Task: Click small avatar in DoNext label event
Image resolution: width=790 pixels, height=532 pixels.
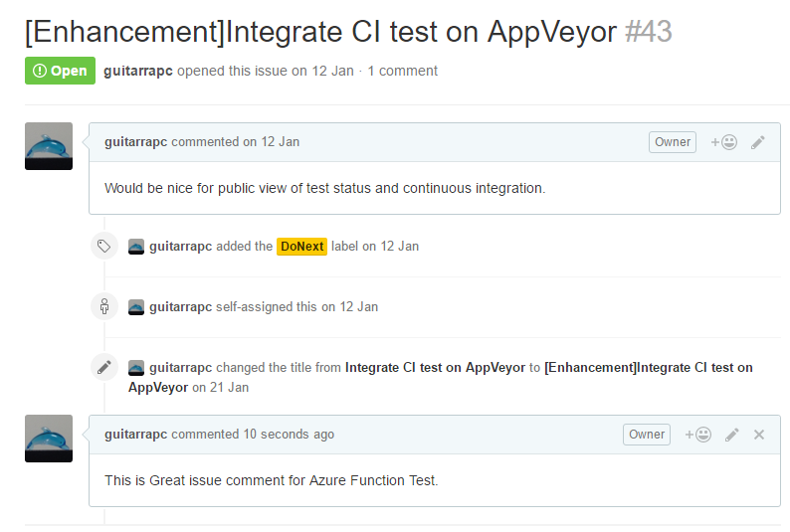Action: [x=136, y=247]
